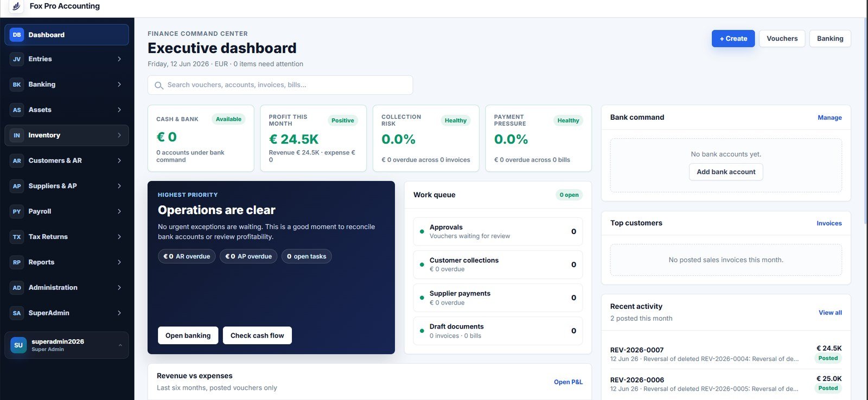Open the Invoices link in Top customers
Viewport: 868px width, 400px height.
(829, 223)
